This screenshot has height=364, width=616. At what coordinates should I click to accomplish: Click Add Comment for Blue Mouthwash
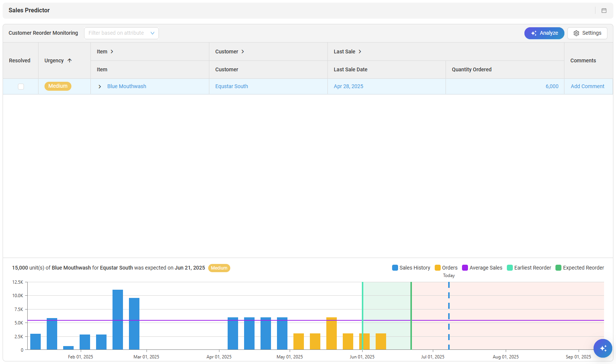coord(588,86)
